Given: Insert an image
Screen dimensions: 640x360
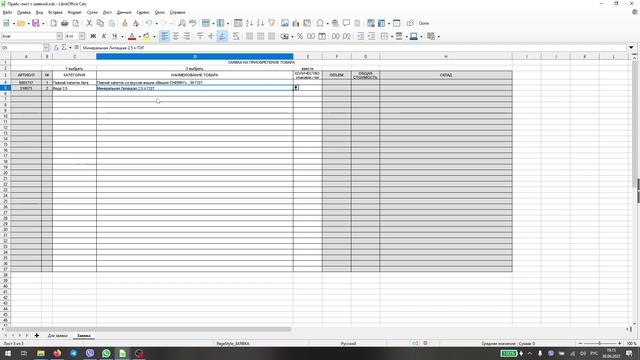Looking at the screenshot, I should point(285,23).
